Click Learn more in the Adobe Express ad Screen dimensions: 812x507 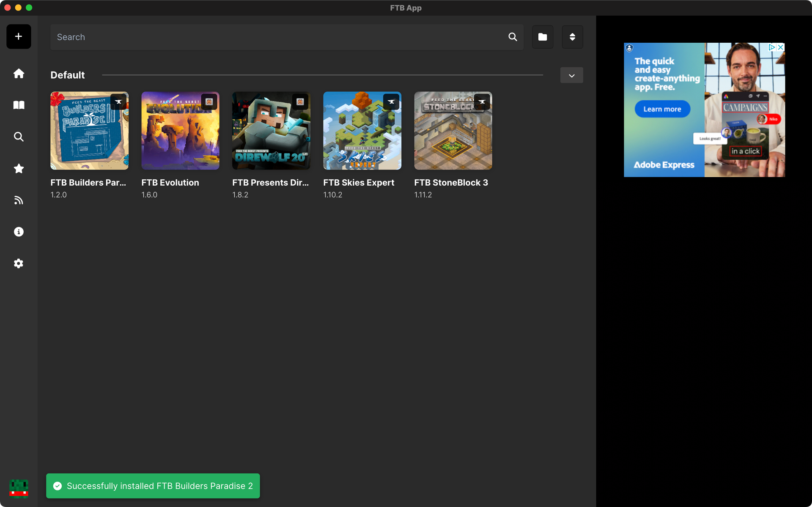[x=662, y=109]
